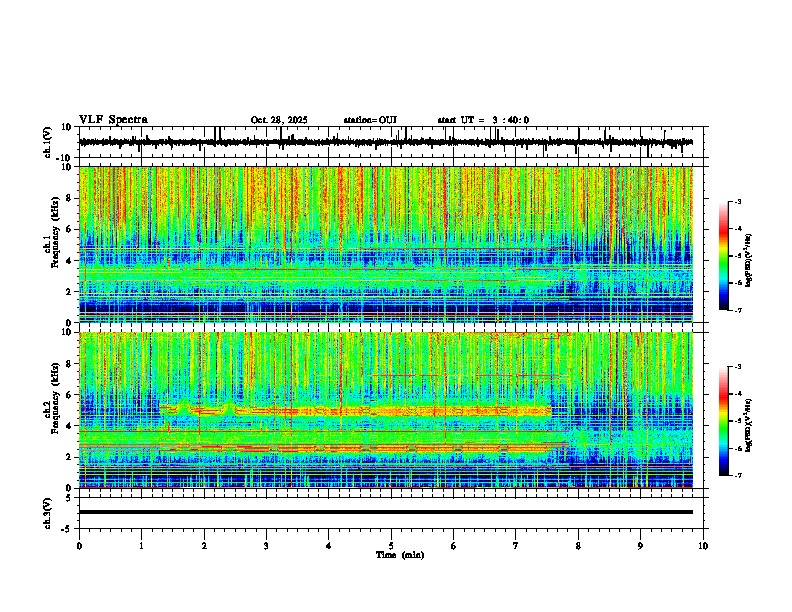Click the ch.1 colorbar log(PSD) units label
The image size is (792, 612).
(749, 260)
